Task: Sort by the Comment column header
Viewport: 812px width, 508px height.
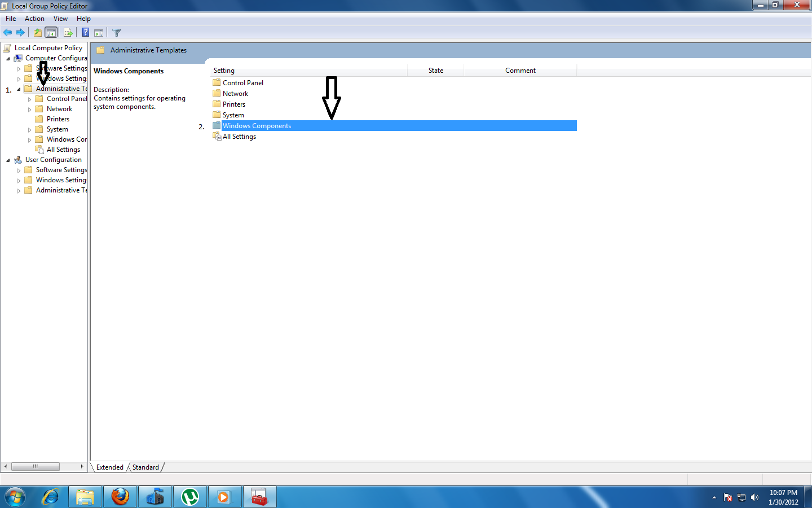Action: 520,71
